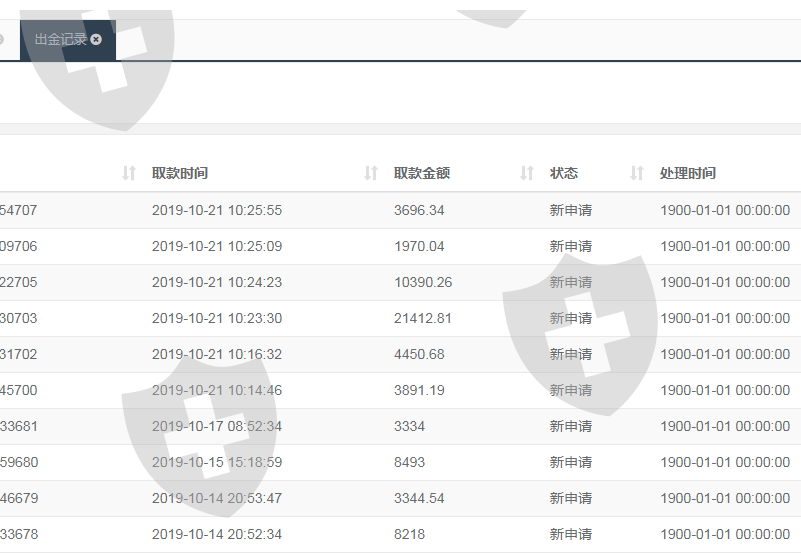Click amount 3696.34

click(x=419, y=210)
